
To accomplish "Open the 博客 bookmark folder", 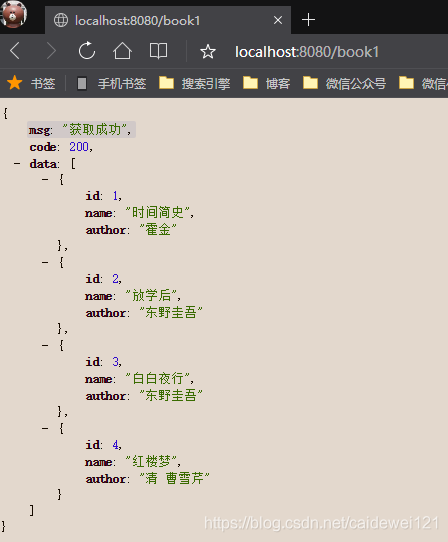I will 267,83.
